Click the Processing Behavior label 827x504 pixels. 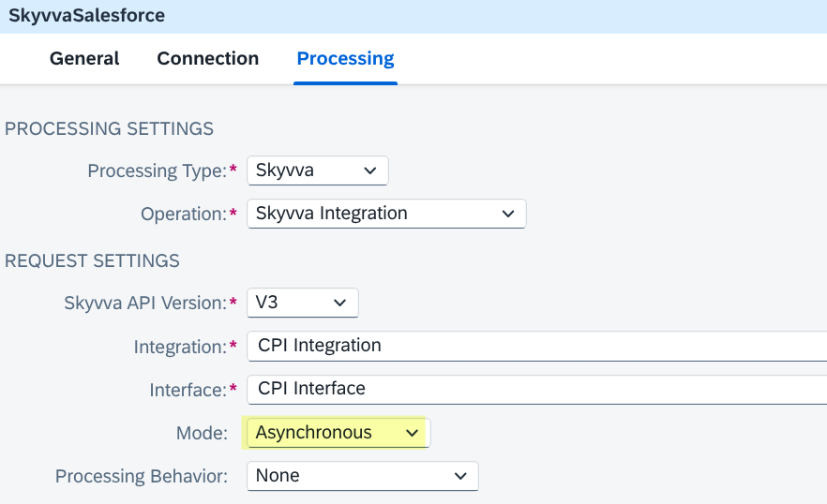coord(142,477)
